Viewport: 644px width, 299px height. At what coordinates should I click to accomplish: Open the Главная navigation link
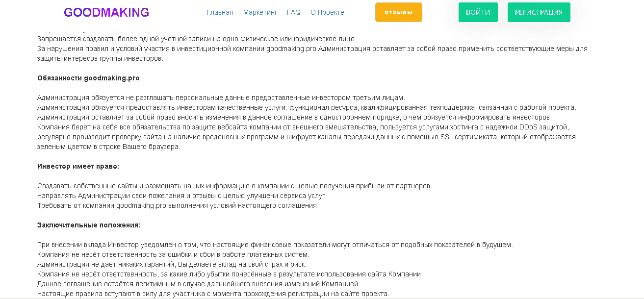(x=219, y=12)
